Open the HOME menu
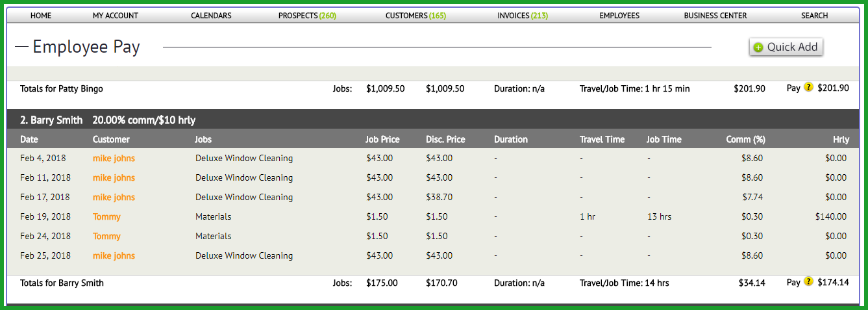 point(41,16)
